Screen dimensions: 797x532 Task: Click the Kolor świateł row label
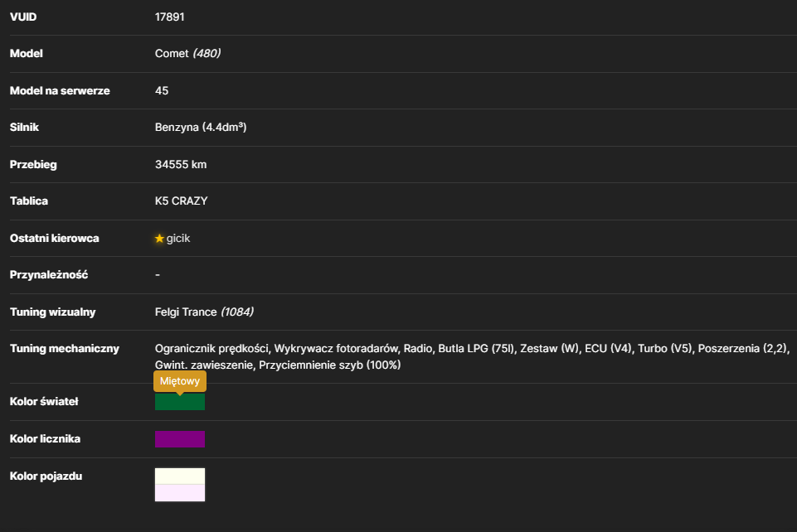tap(44, 402)
